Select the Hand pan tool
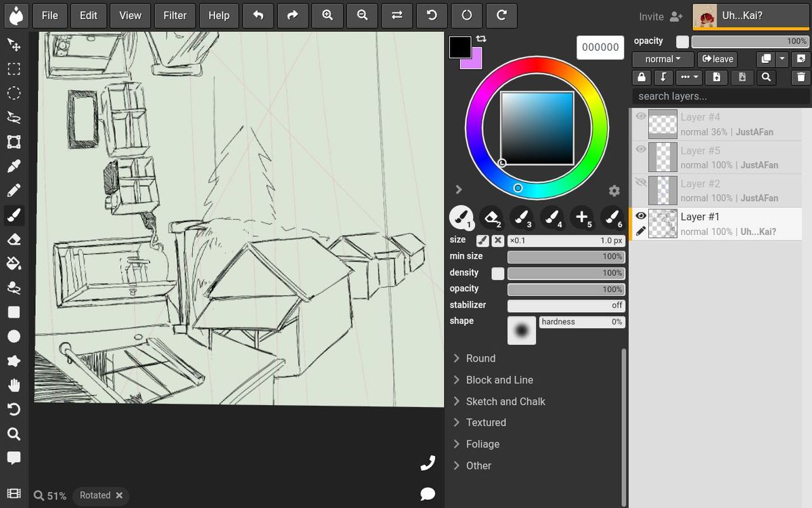The image size is (812, 508). click(14, 385)
